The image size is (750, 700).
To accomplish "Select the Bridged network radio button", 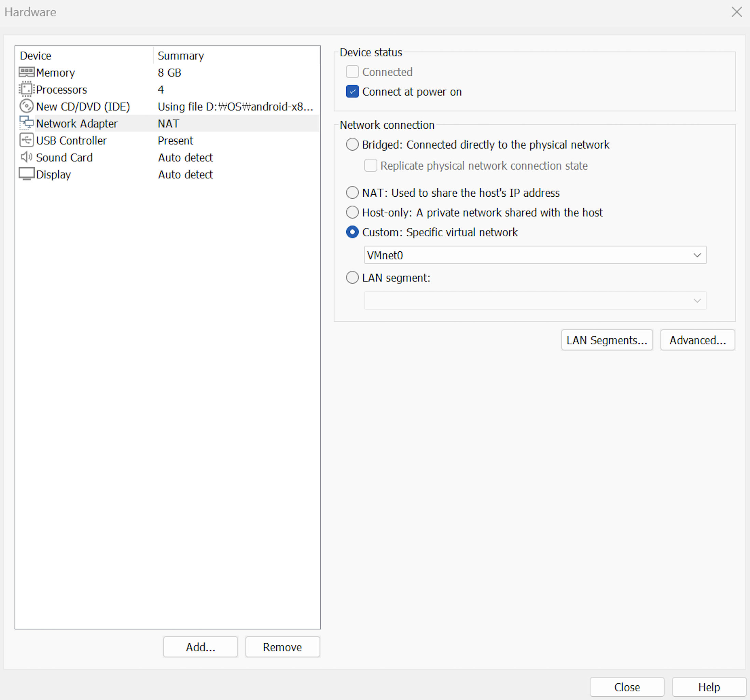I will [x=352, y=144].
